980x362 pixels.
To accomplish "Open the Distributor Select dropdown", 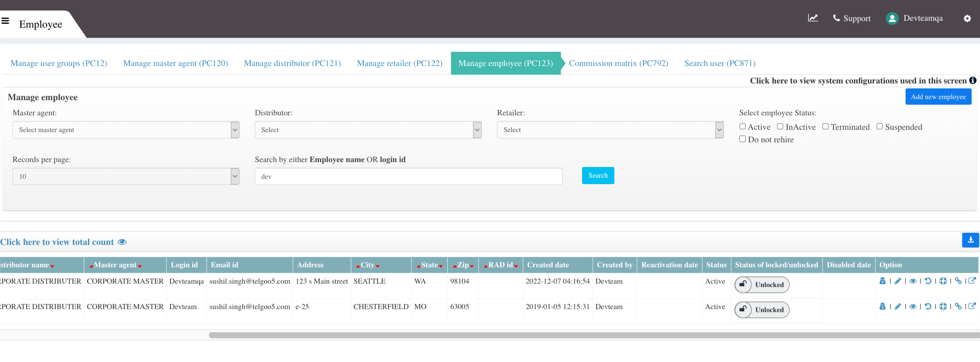I will tap(368, 130).
